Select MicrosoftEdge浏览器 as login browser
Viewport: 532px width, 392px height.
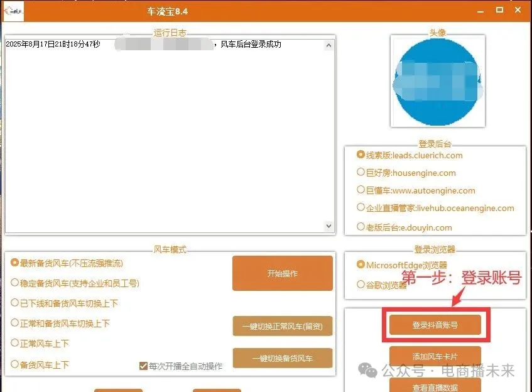point(361,264)
